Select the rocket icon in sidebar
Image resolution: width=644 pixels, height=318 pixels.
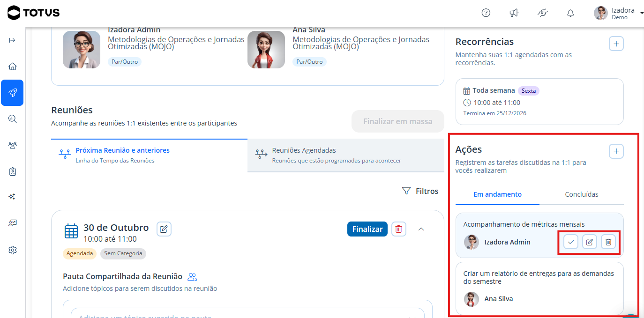[12, 93]
